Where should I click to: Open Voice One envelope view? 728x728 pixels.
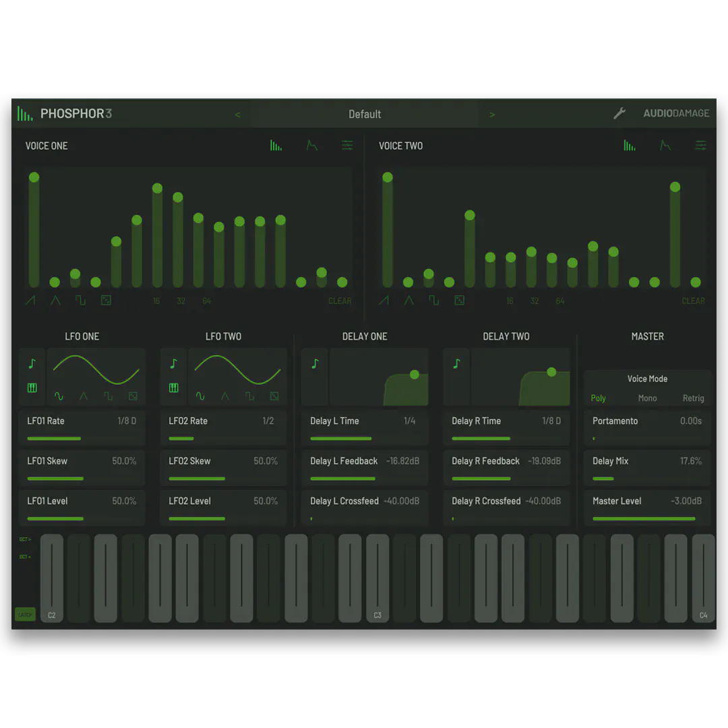[311, 146]
